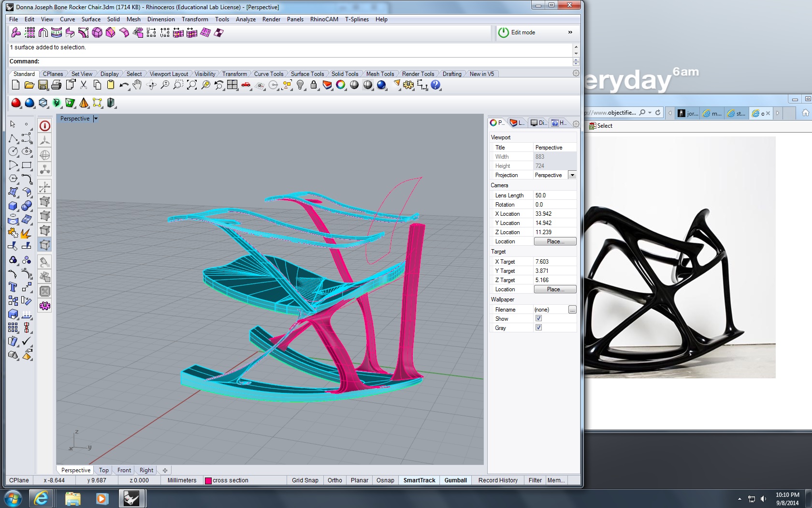
Task: Click the Undo arrow icon
Action: coord(124,85)
